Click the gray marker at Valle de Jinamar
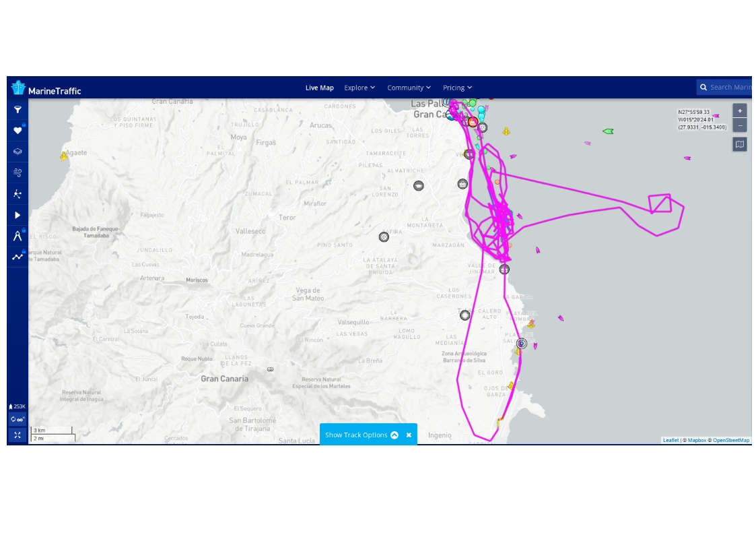 pos(504,270)
